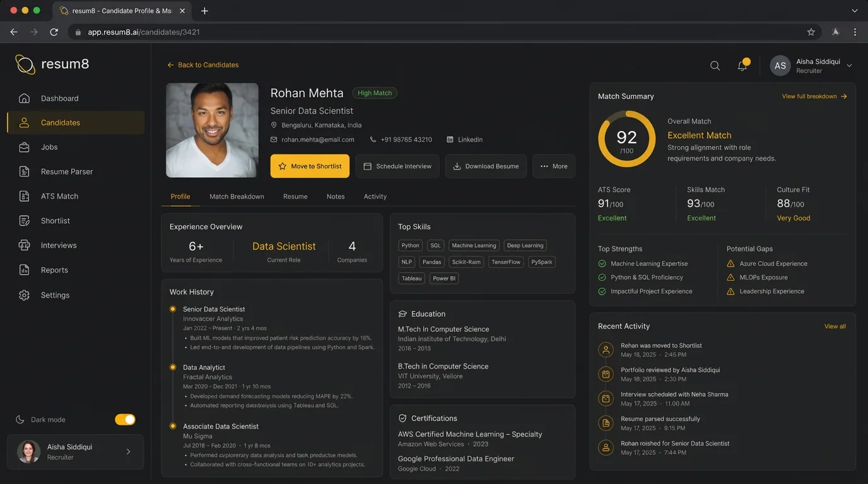Bookmark this page with the star icon

point(811,32)
